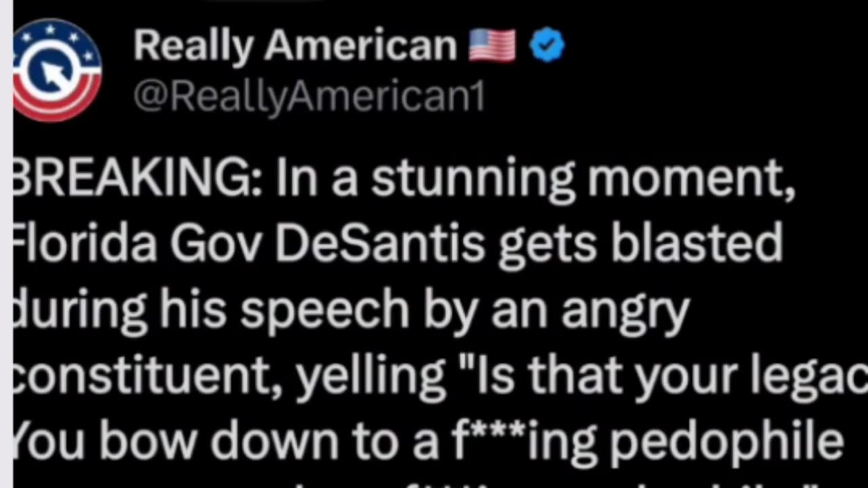The height and width of the screenshot is (488, 868).
Task: Click the American flag emoji
Action: pos(492,46)
